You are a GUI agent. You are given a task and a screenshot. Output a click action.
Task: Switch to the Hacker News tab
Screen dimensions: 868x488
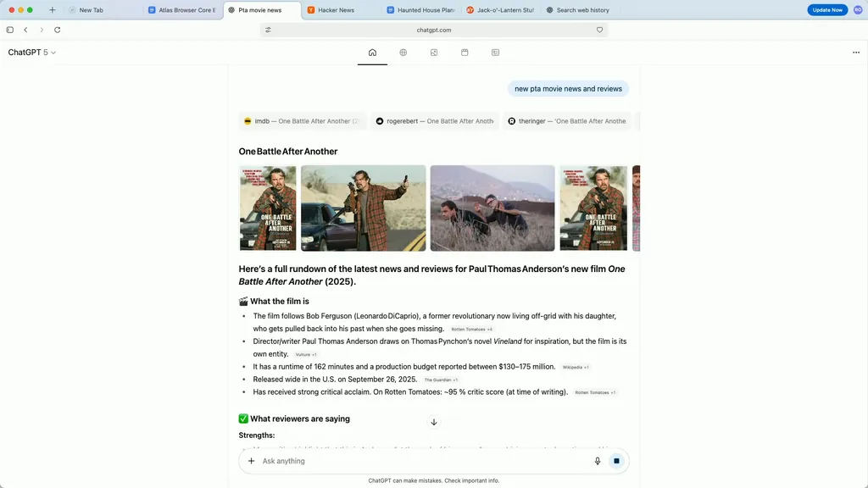[x=337, y=9]
